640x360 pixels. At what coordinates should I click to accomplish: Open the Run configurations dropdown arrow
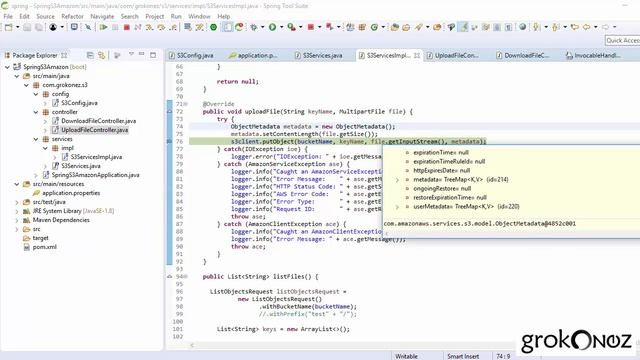(x=281, y=27)
